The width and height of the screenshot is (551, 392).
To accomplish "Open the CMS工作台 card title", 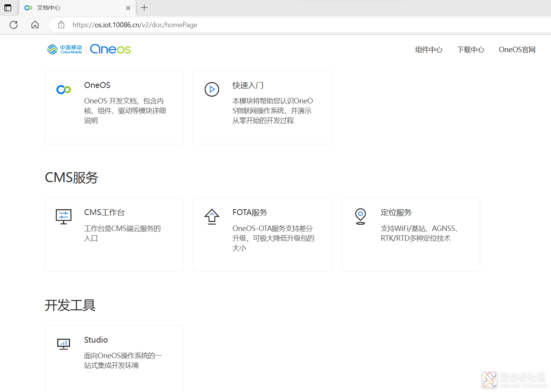I will [x=104, y=213].
